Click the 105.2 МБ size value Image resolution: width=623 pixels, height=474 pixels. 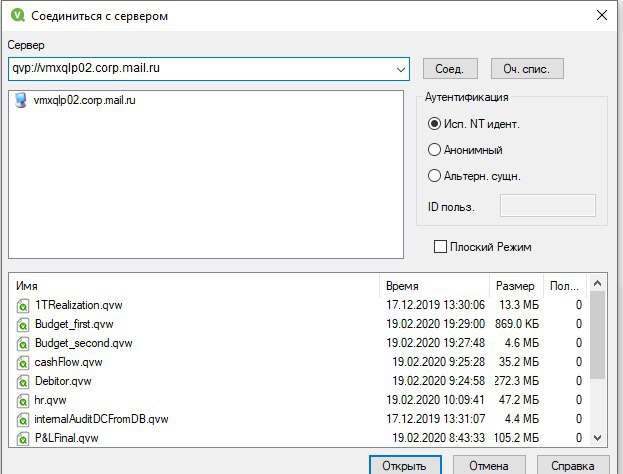[x=517, y=438]
